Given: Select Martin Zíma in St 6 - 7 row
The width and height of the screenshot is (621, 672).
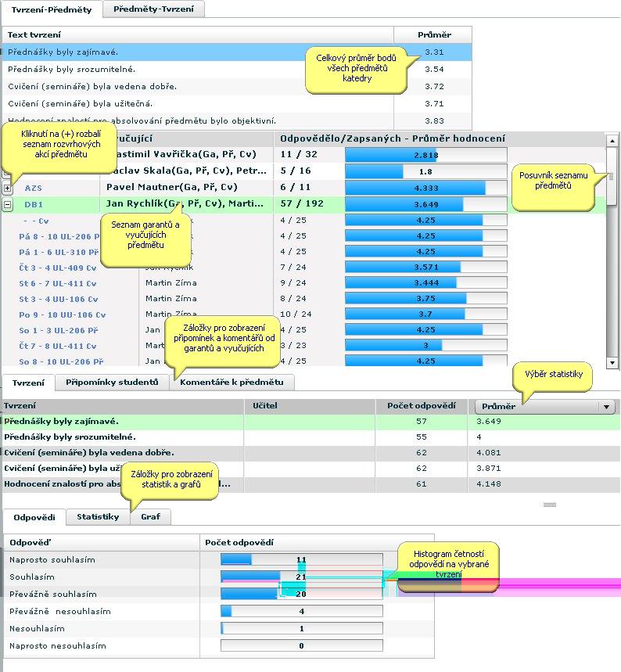Looking at the screenshot, I should click(x=171, y=283).
